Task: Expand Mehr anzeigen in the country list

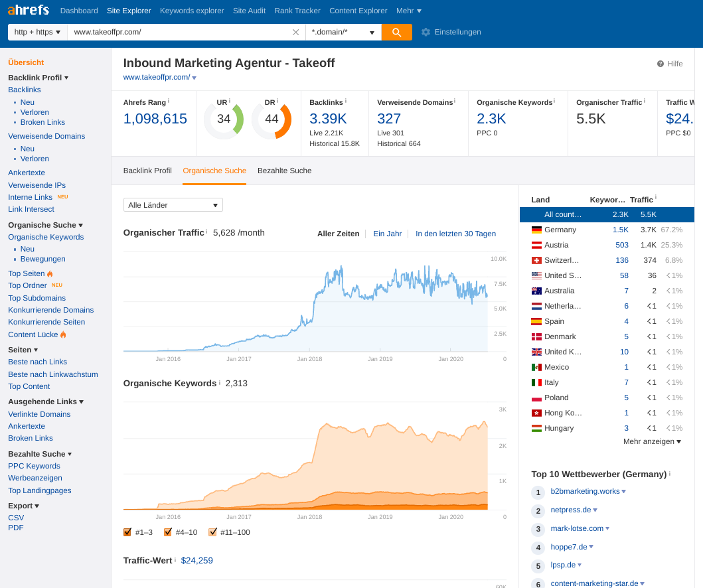Action: [651, 441]
